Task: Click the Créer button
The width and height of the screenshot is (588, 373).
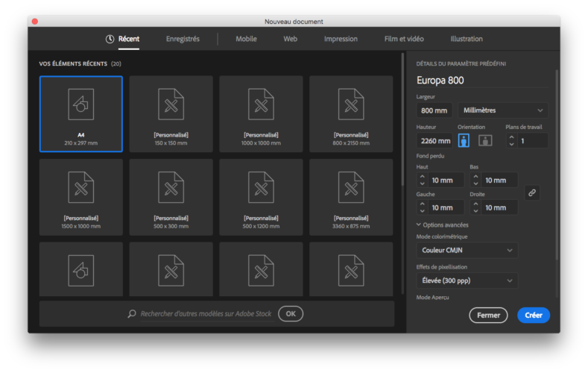Action: (533, 315)
